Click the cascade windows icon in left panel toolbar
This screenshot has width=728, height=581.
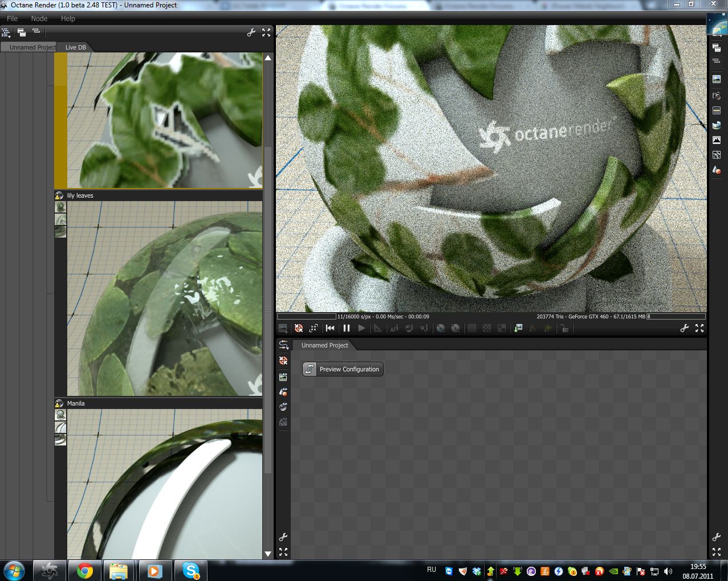pyautogui.click(x=21, y=32)
